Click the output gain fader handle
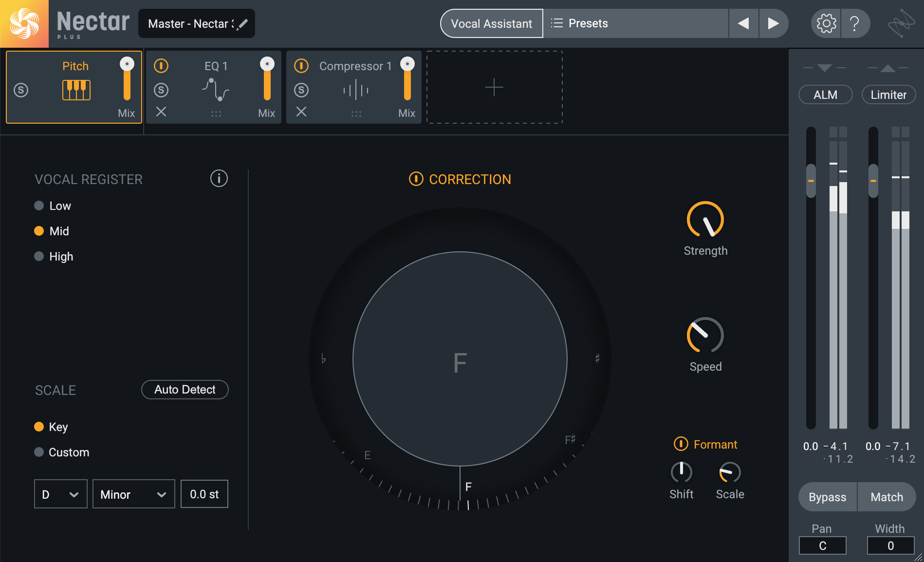This screenshot has height=562, width=924. tap(873, 181)
